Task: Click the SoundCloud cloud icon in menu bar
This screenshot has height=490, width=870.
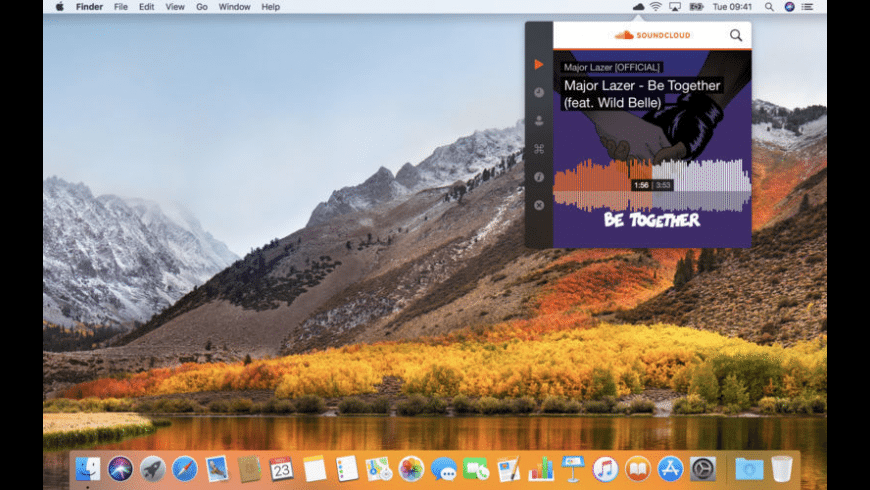Action: 638,7
